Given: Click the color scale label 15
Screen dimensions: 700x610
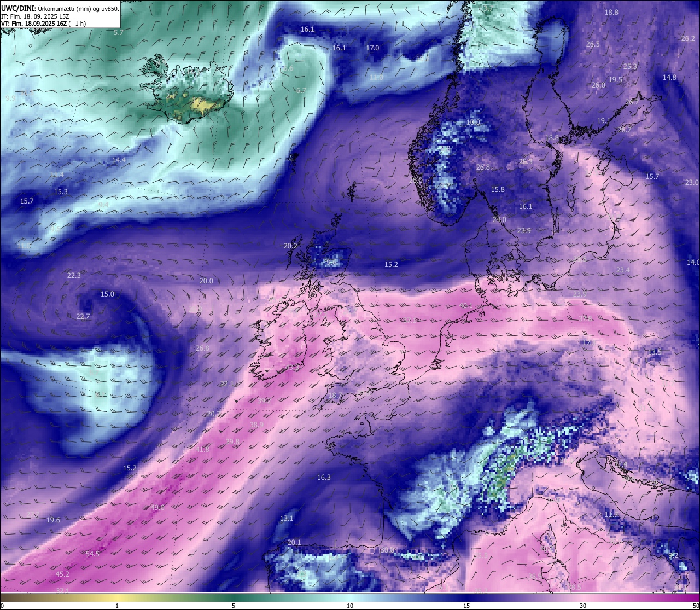Looking at the screenshot, I should tap(466, 606).
